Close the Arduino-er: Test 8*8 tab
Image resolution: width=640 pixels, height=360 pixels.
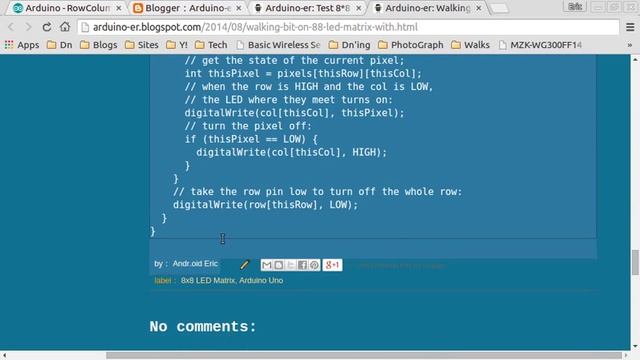pyautogui.click(x=359, y=8)
